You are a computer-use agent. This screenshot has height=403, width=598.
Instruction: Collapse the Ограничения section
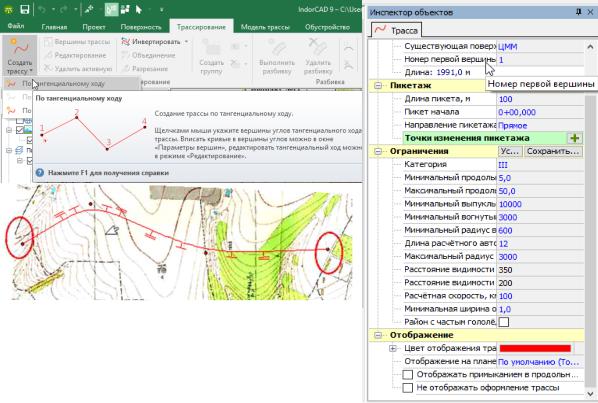click(x=378, y=151)
